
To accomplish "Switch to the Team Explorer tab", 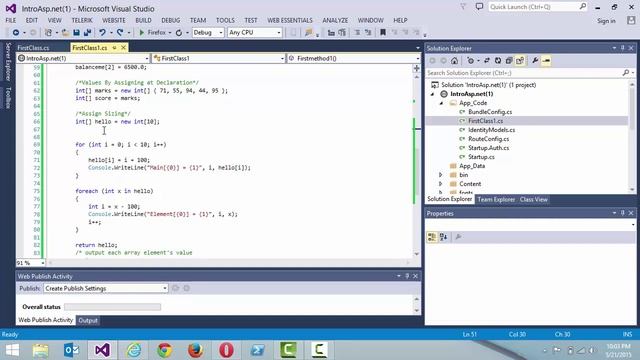I will [x=496, y=200].
